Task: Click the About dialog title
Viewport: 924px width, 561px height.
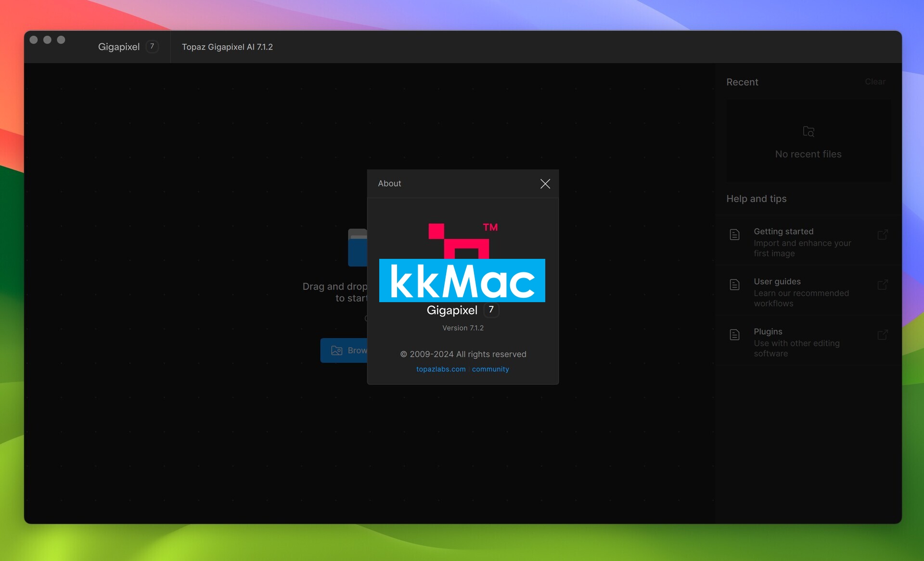Action: (389, 183)
